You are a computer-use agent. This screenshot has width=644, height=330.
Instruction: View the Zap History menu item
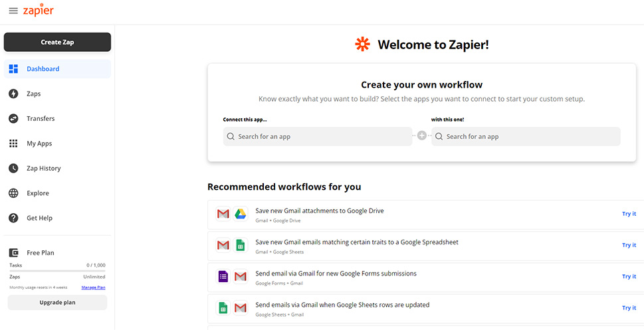[x=58, y=168]
